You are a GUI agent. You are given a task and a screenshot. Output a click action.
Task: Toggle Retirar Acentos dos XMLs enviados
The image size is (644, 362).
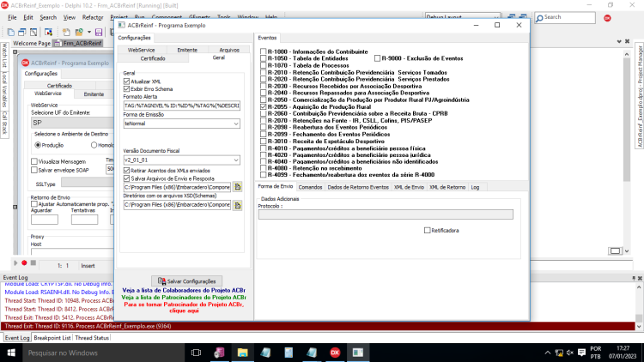click(126, 171)
